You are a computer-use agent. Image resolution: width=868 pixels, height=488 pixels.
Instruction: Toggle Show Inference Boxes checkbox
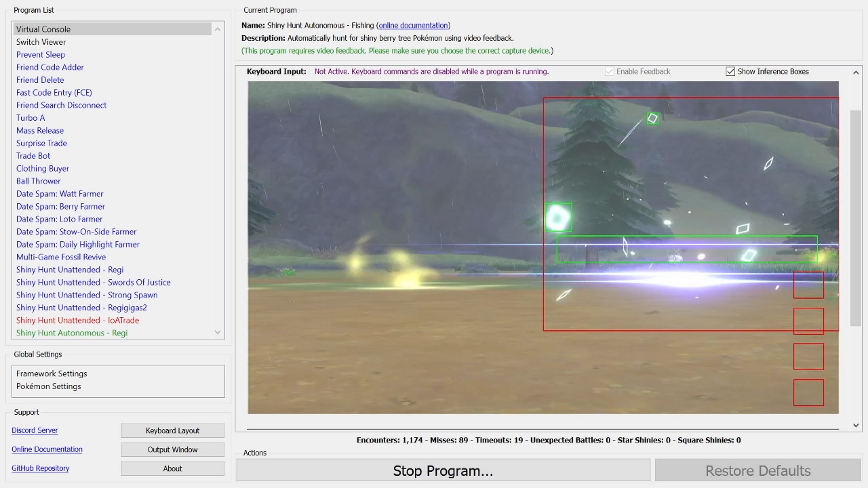click(x=730, y=71)
